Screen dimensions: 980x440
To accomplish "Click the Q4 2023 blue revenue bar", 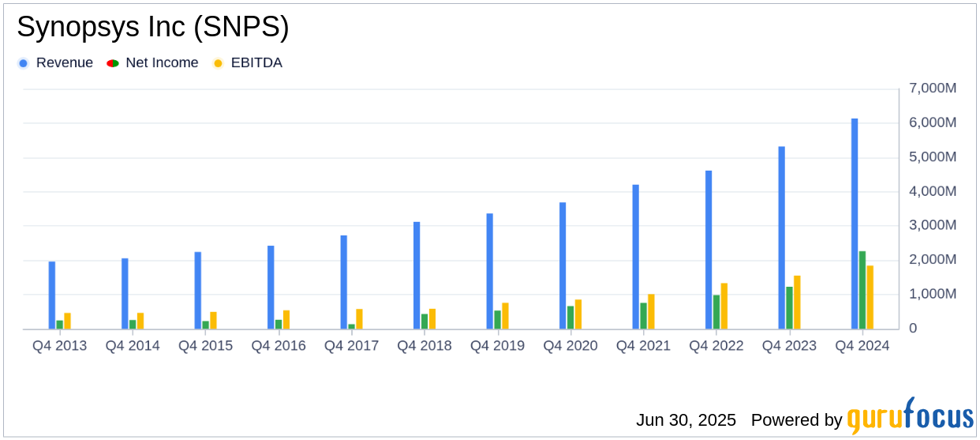I will coord(781,238).
